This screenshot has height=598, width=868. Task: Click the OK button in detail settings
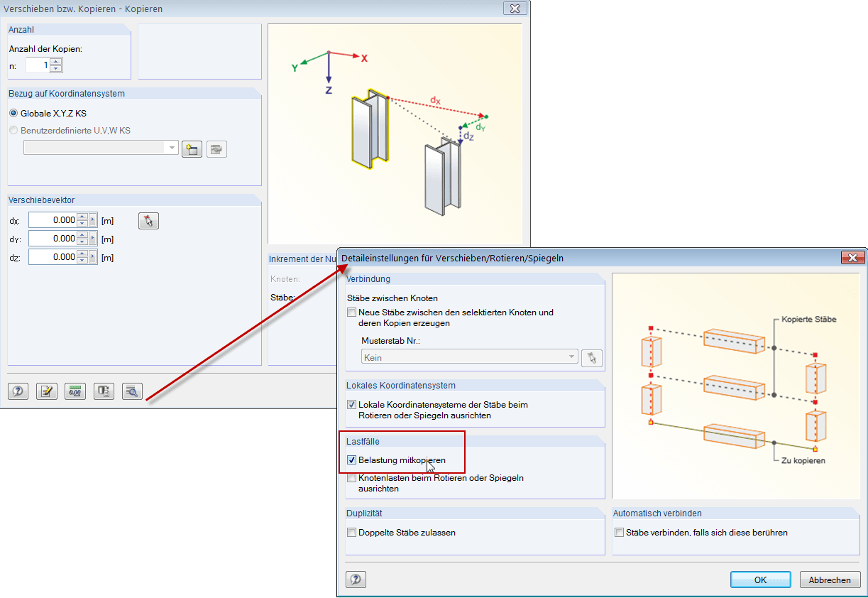pyautogui.click(x=760, y=580)
